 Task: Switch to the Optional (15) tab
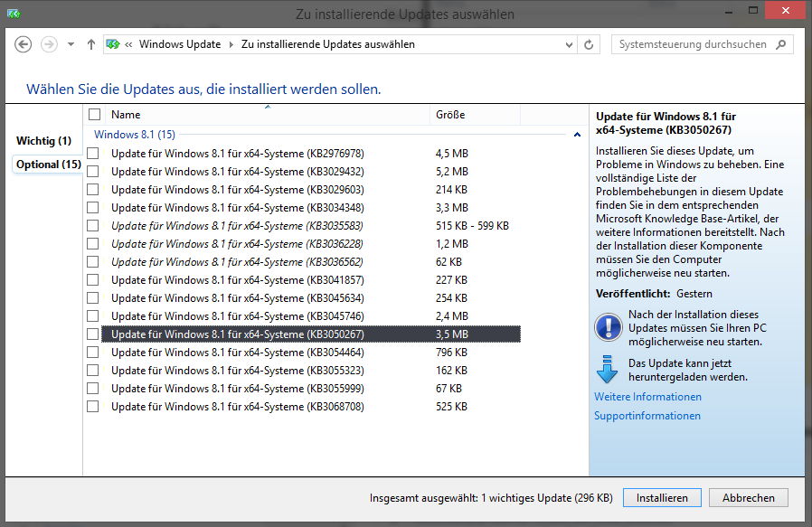coord(48,165)
